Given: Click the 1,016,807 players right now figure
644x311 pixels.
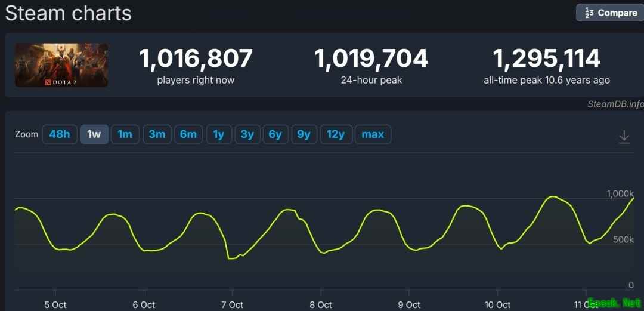Looking at the screenshot, I should pyautogui.click(x=196, y=58).
